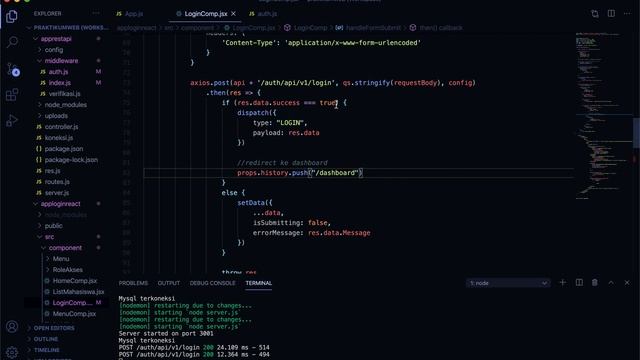640x360 pixels.
Task: Split the terminal panel
Action: tap(579, 282)
